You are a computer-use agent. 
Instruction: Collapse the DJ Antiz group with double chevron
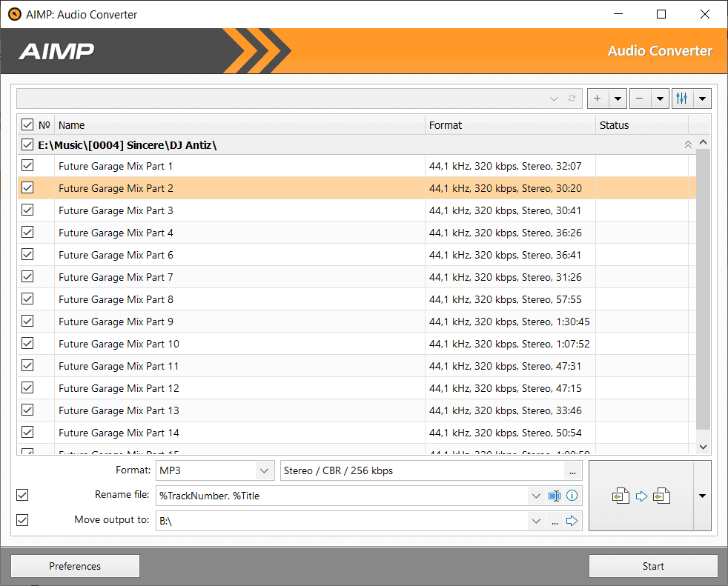click(688, 144)
